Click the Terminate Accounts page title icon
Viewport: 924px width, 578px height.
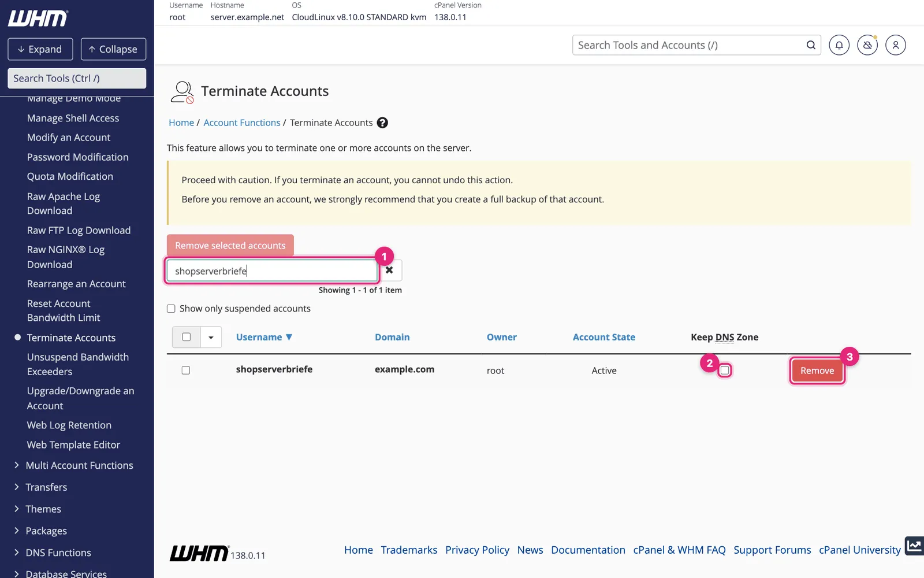pyautogui.click(x=182, y=92)
